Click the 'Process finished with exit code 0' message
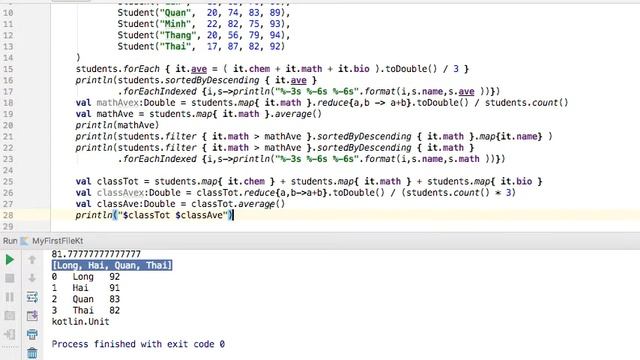Image resolution: width=640 pixels, height=360 pixels. point(138,344)
